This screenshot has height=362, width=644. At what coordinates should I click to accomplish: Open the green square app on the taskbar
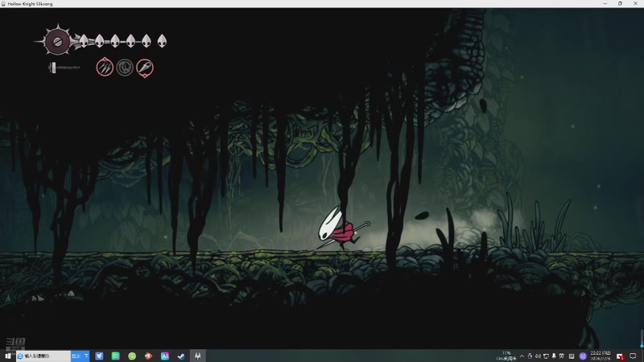116,356
